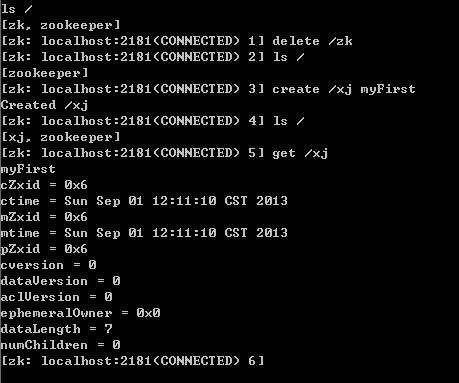Click the 'aclVersion = 0' line
459x383 pixels.
pyautogui.click(x=57, y=297)
